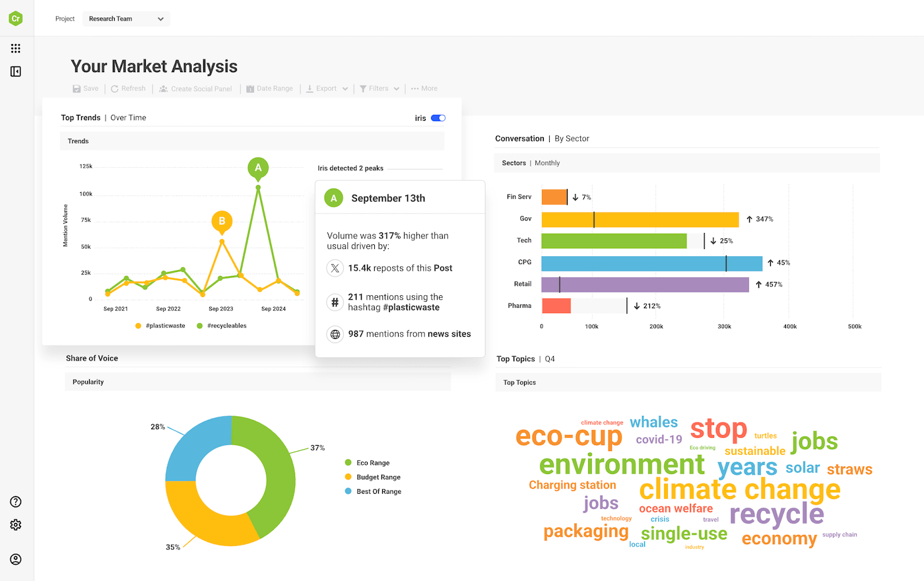Select peak marker B on the trend chart
The width and height of the screenshot is (924, 581).
pyautogui.click(x=222, y=221)
